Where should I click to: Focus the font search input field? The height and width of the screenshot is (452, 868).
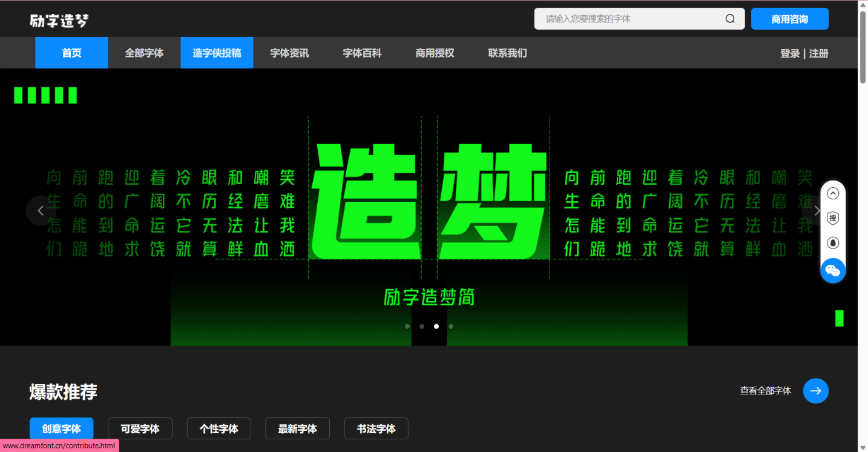point(639,19)
